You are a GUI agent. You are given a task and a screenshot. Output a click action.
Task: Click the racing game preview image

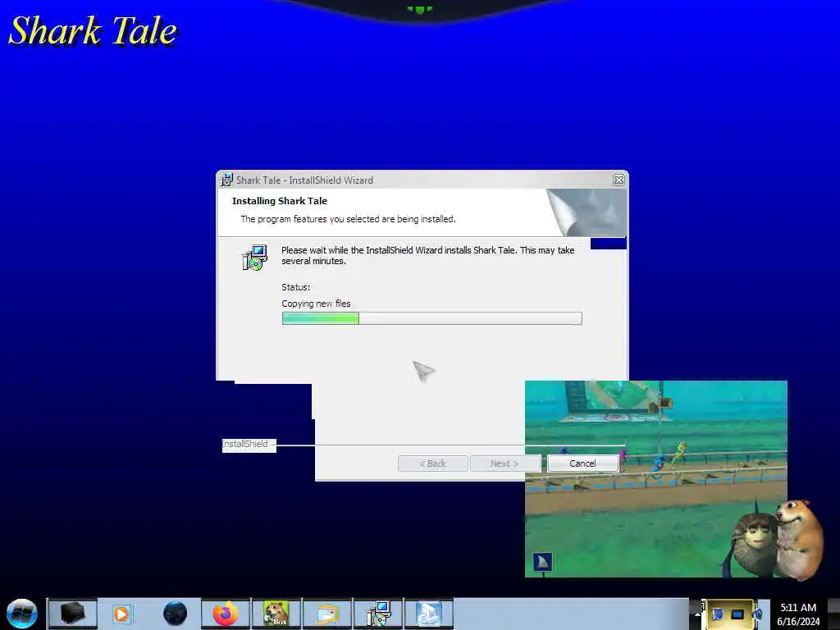tap(655, 478)
